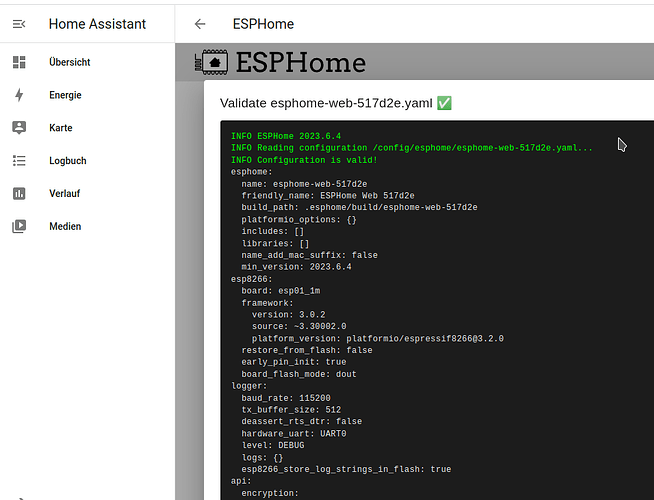
Task: Click the 'logger:' section key
Action: pos(249,386)
